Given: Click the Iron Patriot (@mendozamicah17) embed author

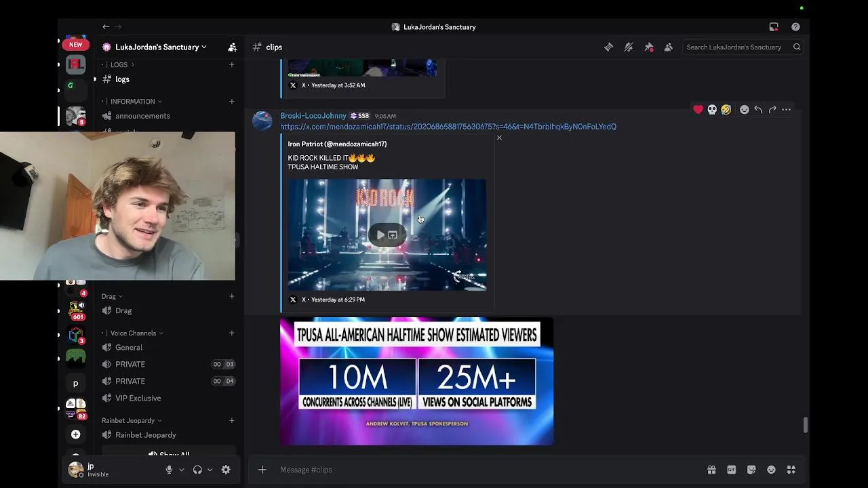Looking at the screenshot, I should (x=337, y=144).
